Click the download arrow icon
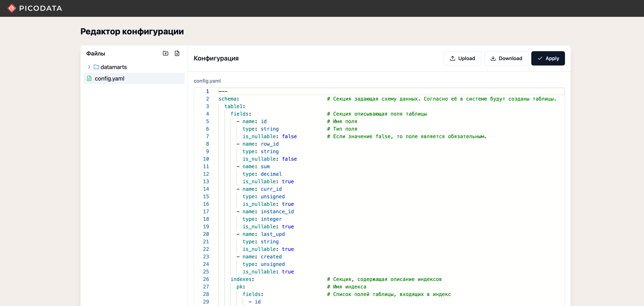Image resolution: width=644 pixels, height=306 pixels. (x=493, y=58)
